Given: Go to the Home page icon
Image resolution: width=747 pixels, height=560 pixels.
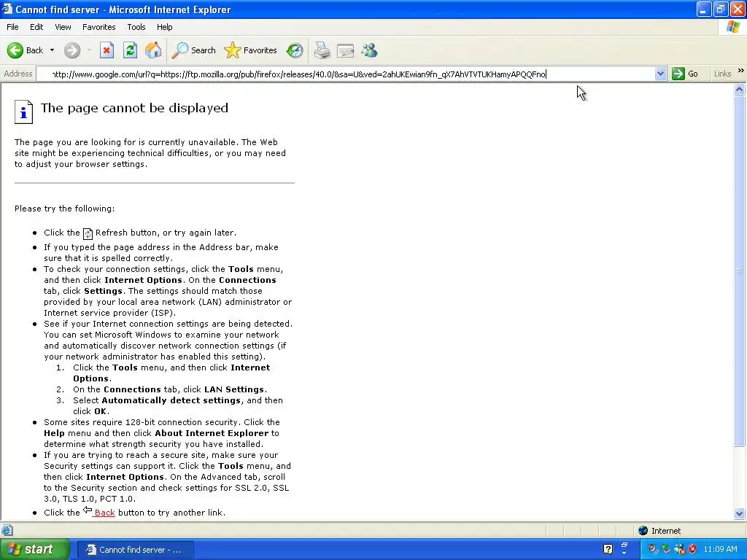Looking at the screenshot, I should pyautogui.click(x=153, y=50).
